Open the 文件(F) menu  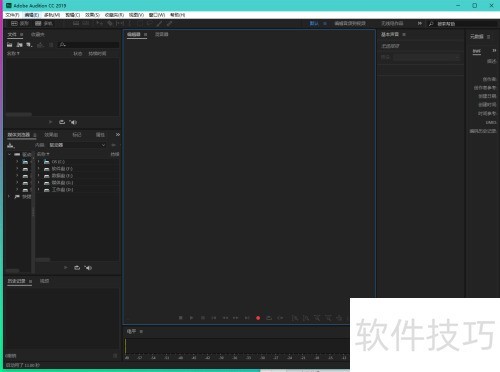(12, 15)
